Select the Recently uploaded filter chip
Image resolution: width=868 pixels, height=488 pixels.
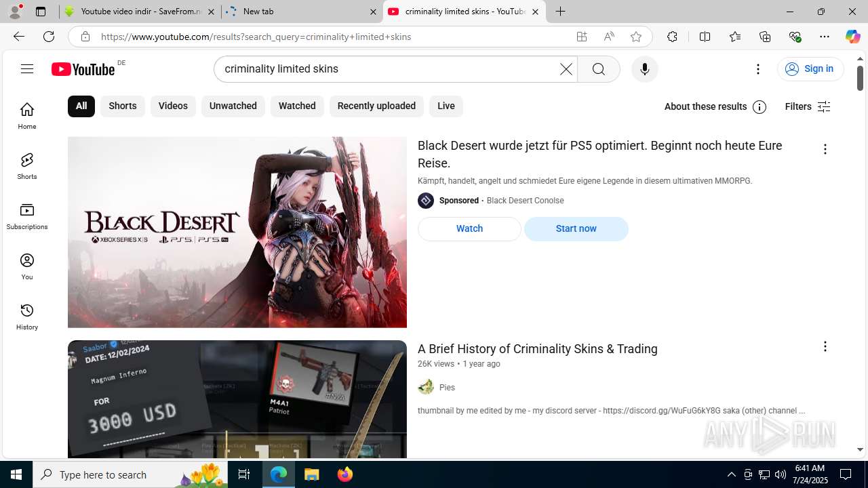point(376,106)
